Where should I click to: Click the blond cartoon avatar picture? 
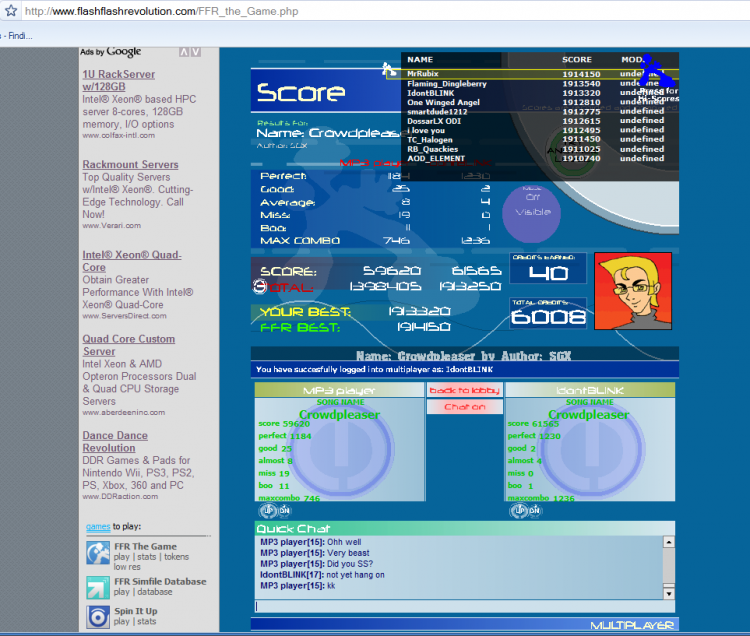pos(633,291)
